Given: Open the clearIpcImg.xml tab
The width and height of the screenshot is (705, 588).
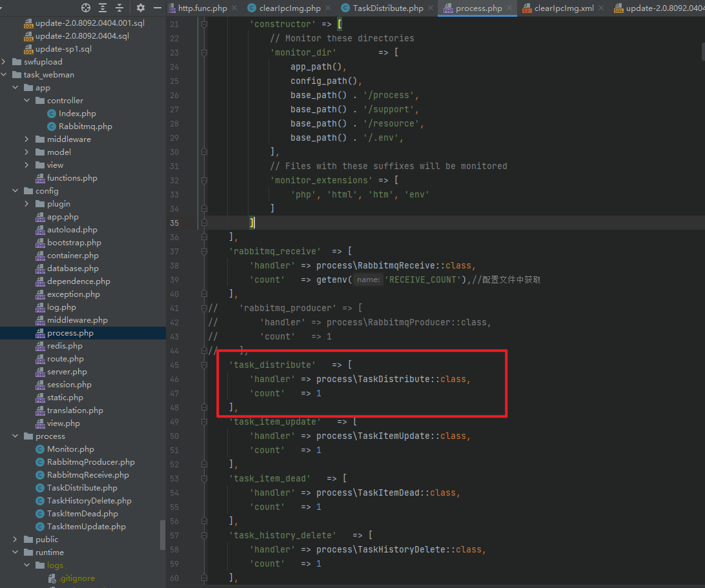Looking at the screenshot, I should coord(564,8).
